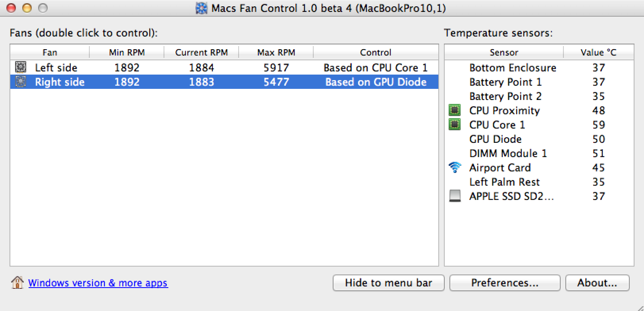Viewport: 644px width, 311px height.
Task: Click the fan icon in title bar
Action: tap(202, 8)
